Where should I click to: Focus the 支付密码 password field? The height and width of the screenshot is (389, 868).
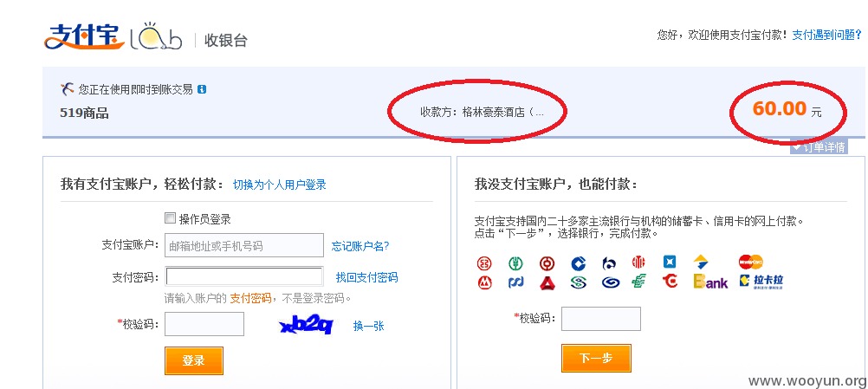(x=244, y=276)
